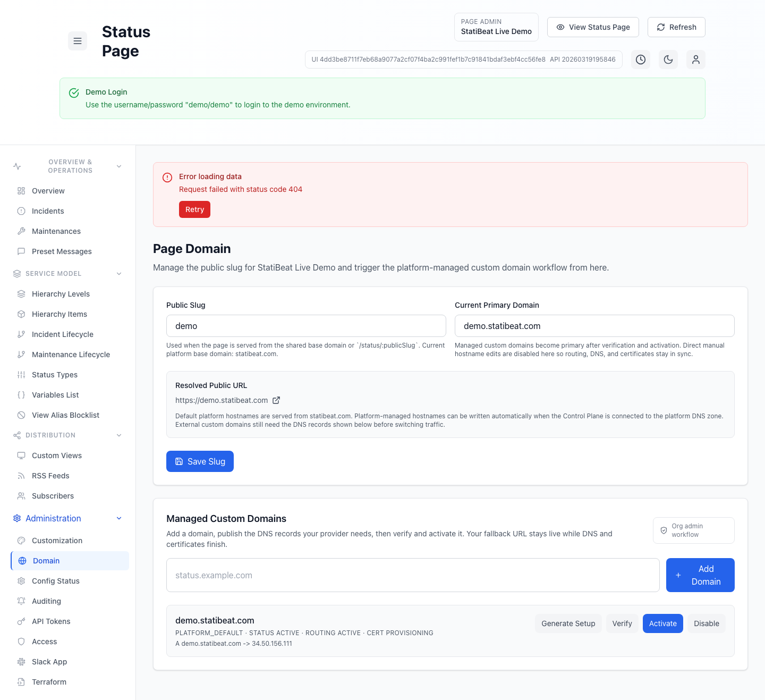Open the clock/history icon in the header
Viewport: 765px width, 700px height.
tap(641, 60)
